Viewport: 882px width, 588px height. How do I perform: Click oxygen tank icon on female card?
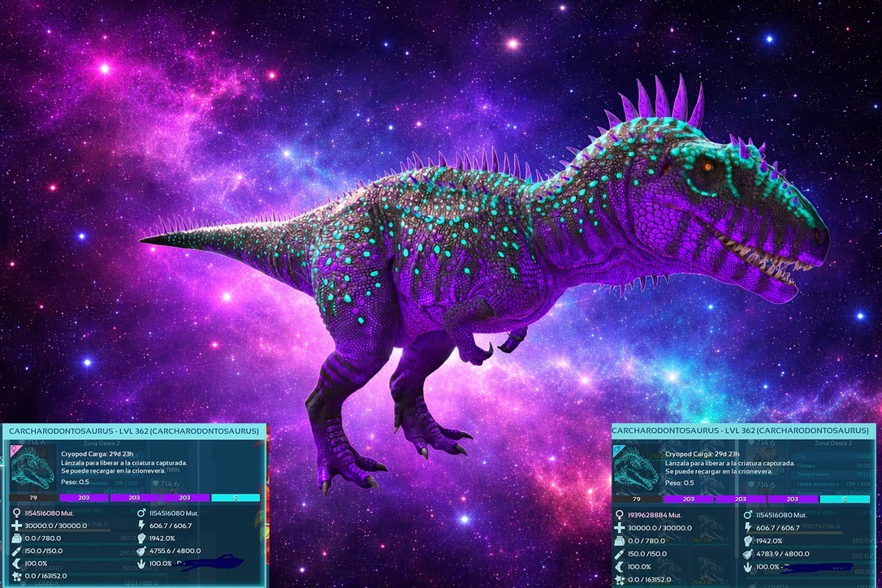tap(16, 551)
